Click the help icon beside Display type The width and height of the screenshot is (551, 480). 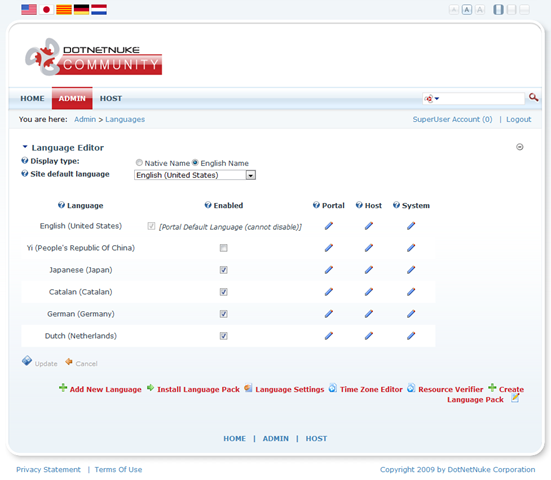pyautogui.click(x=25, y=161)
